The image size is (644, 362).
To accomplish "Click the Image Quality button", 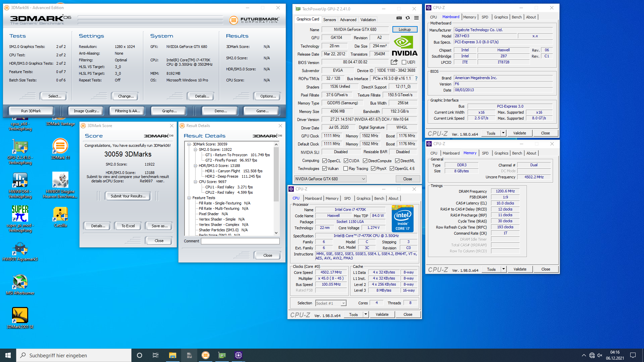I will pyautogui.click(x=86, y=111).
